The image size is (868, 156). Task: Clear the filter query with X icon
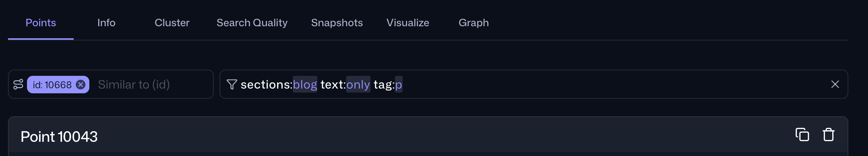tap(835, 85)
